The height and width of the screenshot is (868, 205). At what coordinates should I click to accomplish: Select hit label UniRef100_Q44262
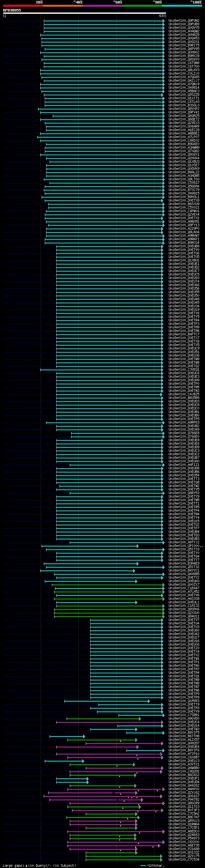184,786
